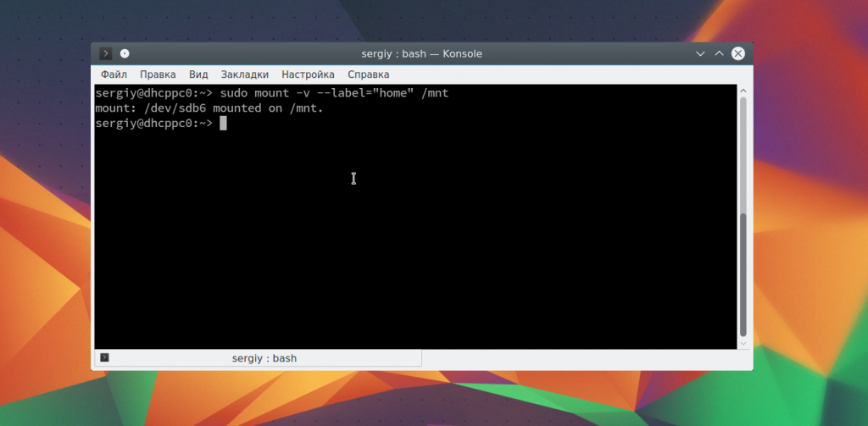Click the sudo mount command line text
Viewport: 868px width, 426px height.
271,93
